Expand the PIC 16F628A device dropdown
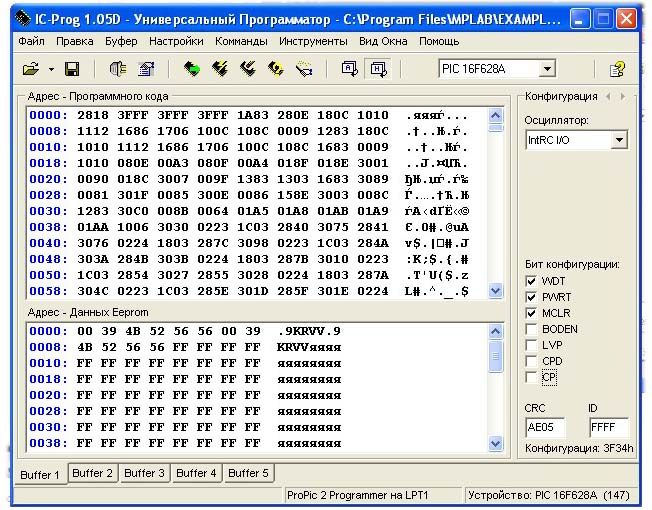Viewport: 652px width, 510px height. [547, 69]
